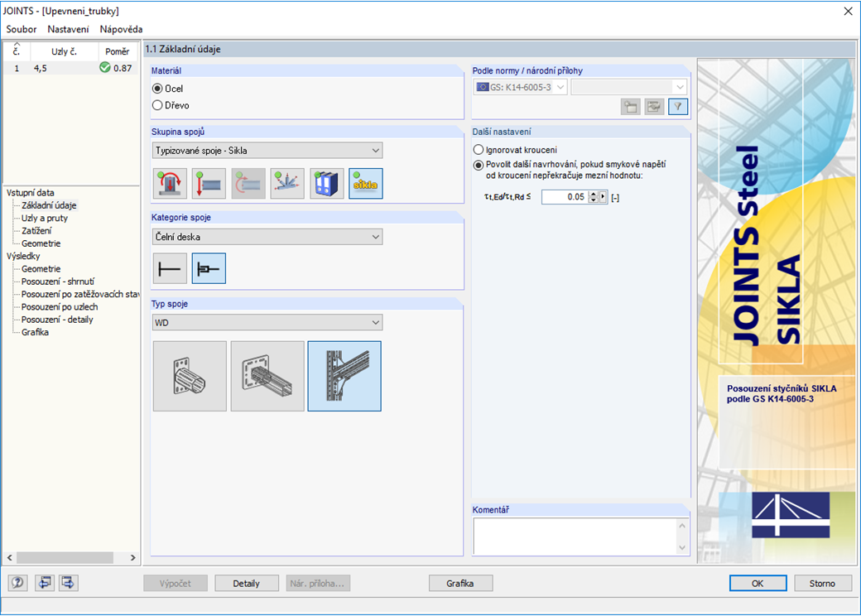Select the Dřevo material radio button
861x616 pixels.
pos(157,105)
